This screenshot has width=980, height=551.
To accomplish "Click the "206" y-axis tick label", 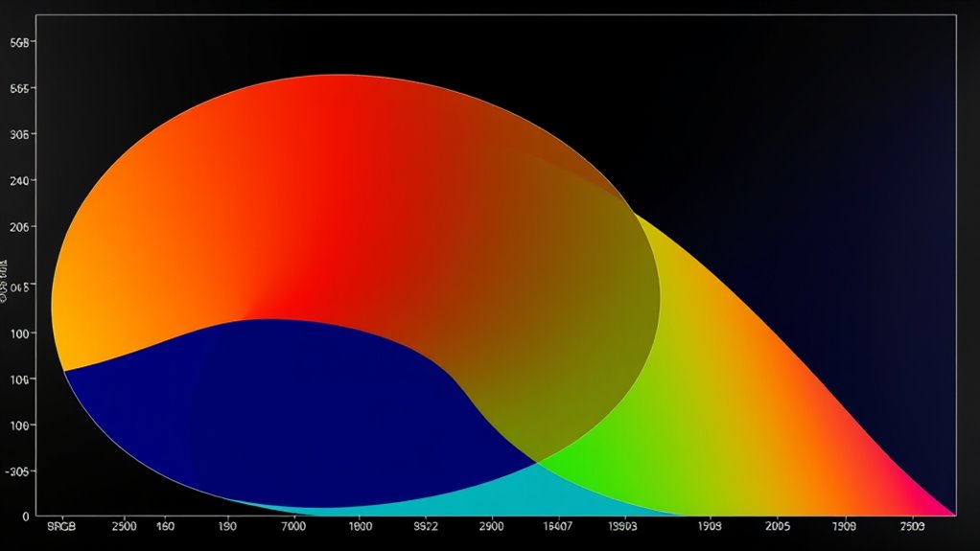I will coord(19,227).
